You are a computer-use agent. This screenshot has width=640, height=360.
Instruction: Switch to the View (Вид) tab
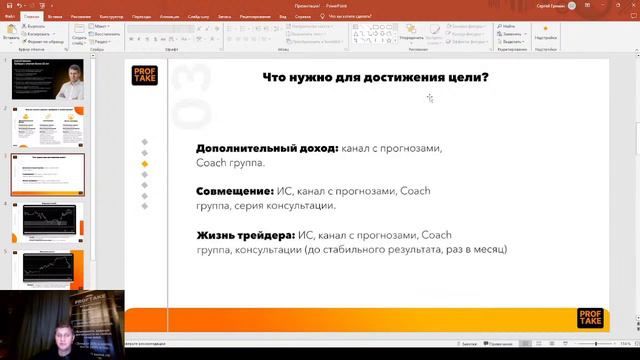point(283,17)
